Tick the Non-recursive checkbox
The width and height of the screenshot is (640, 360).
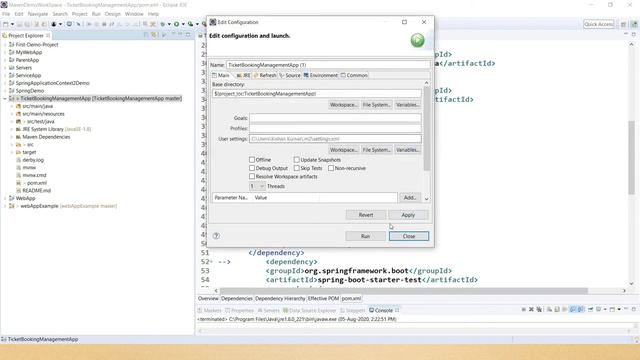[331, 168]
